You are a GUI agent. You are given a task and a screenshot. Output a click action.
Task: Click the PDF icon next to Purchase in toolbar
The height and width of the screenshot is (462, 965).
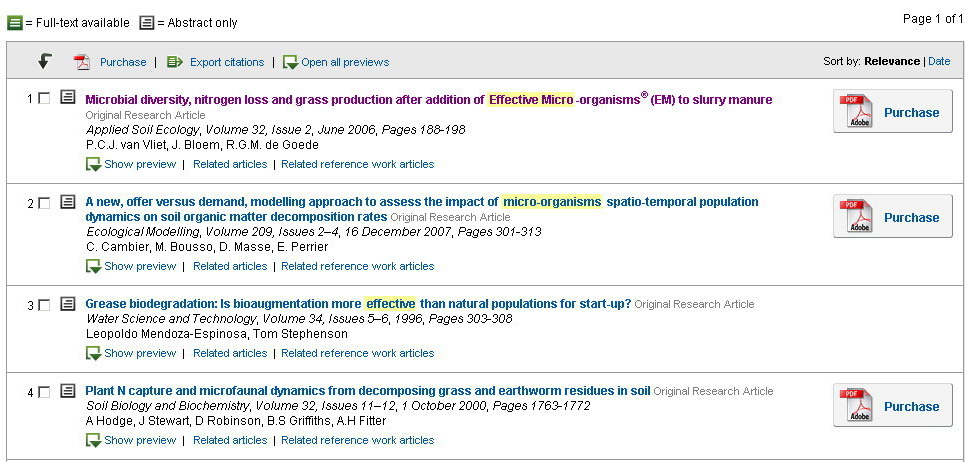(82, 62)
